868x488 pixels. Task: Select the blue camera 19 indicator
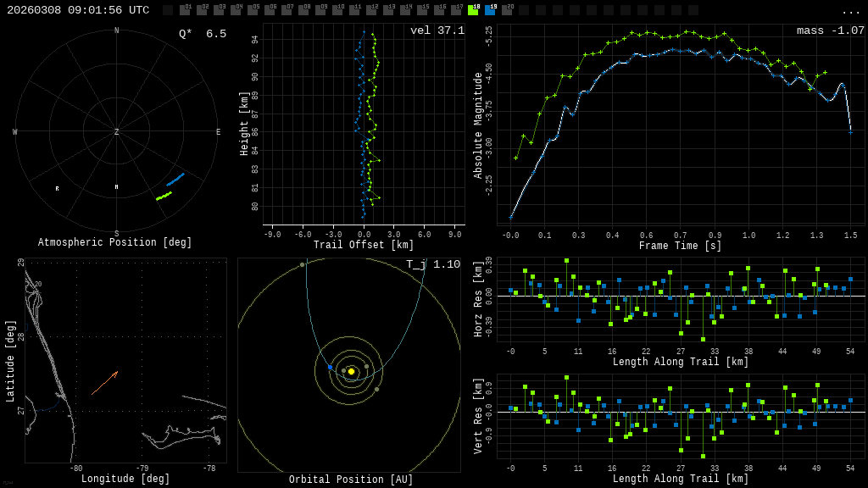[490, 10]
